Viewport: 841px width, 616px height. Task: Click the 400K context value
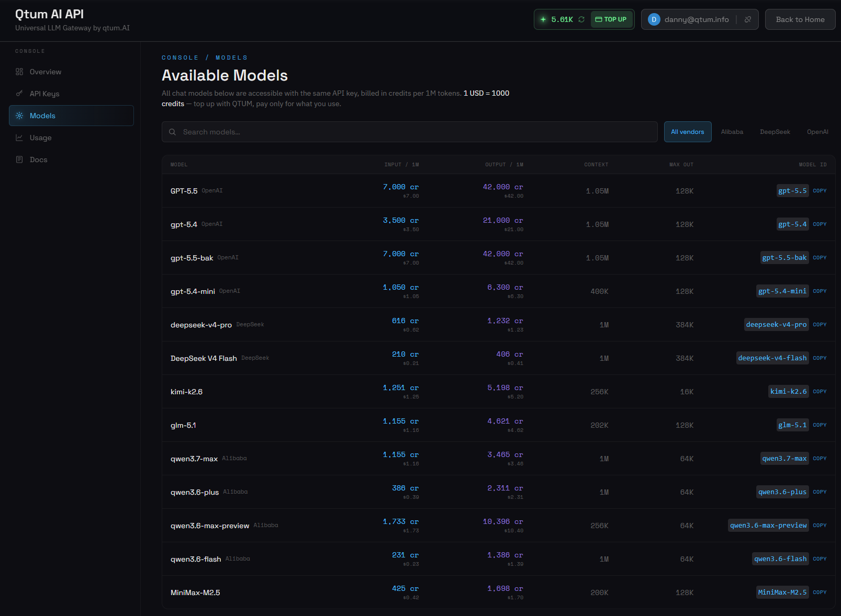(x=599, y=291)
